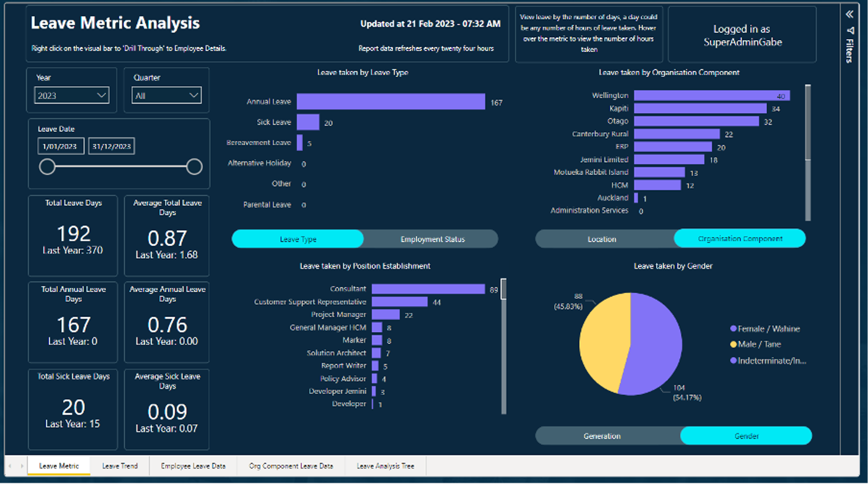Switch bottom chart to Generation view

(602, 436)
